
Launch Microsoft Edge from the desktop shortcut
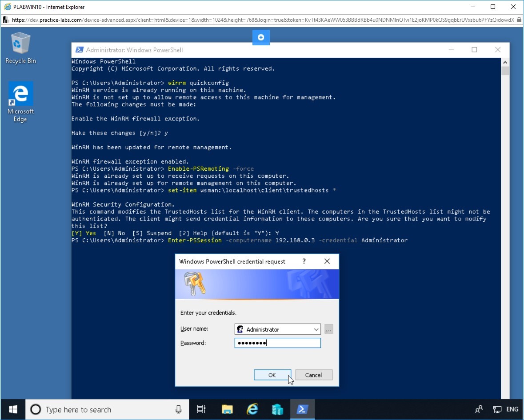[x=20, y=102]
